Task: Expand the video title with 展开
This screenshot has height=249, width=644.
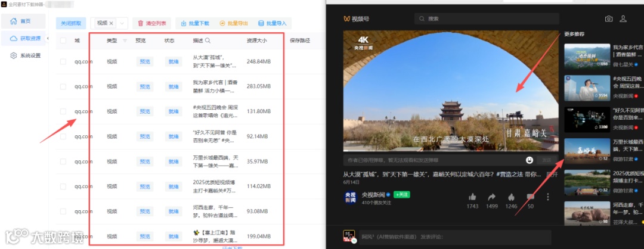Action: (552, 175)
